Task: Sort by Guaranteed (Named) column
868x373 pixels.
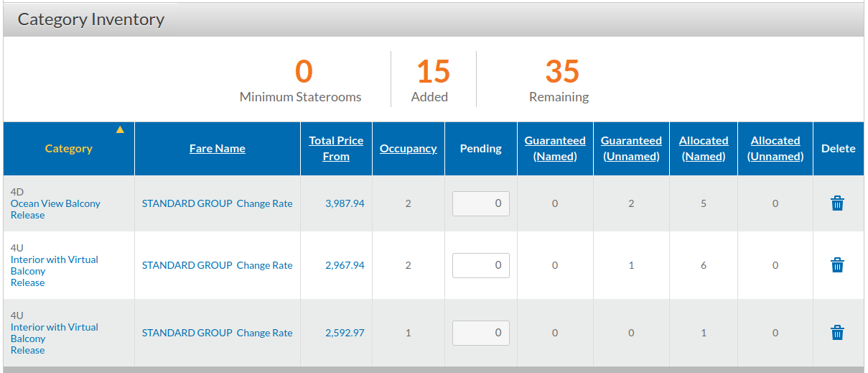Action: pyautogui.click(x=555, y=149)
